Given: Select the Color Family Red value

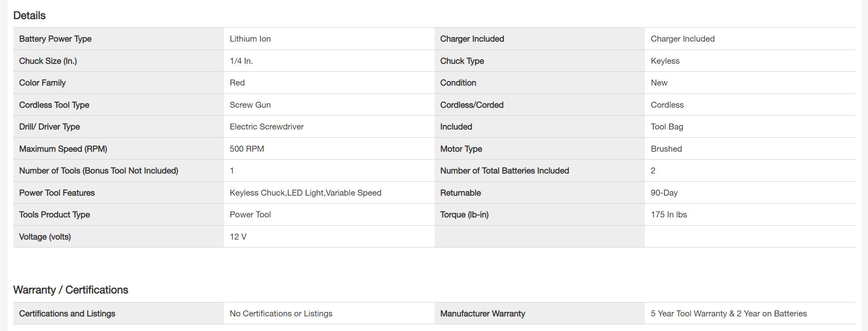Looking at the screenshot, I should coord(237,83).
